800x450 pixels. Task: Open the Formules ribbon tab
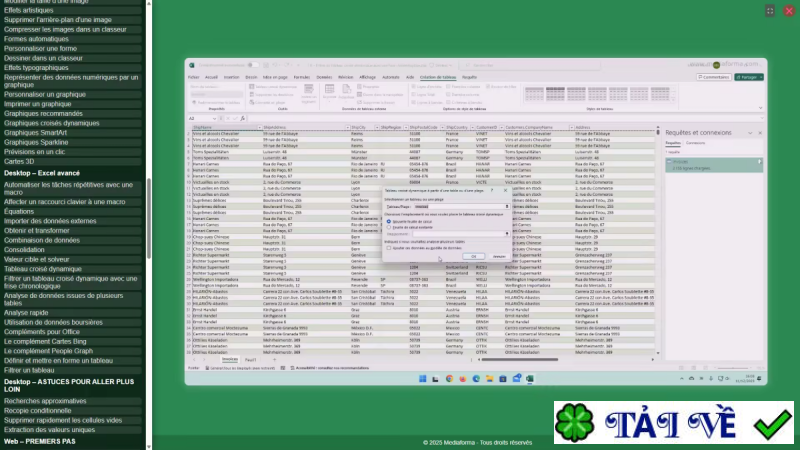click(x=302, y=77)
